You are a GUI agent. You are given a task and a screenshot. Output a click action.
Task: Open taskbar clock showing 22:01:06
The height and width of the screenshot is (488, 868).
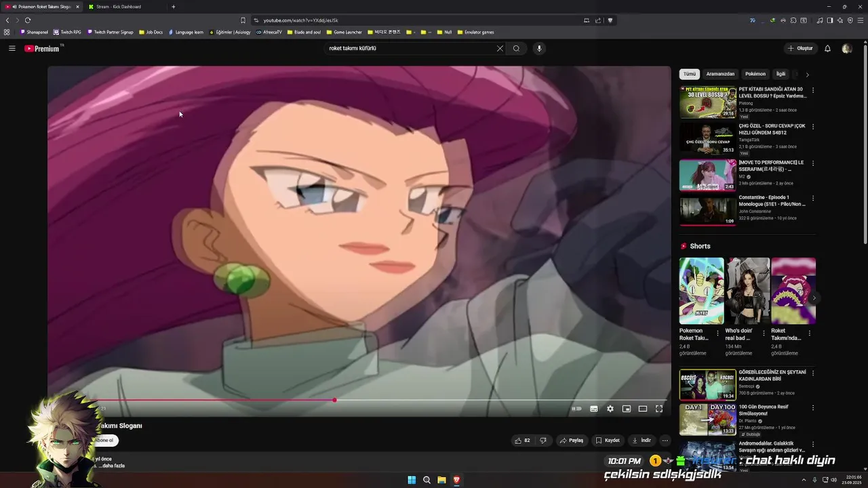coord(850,480)
